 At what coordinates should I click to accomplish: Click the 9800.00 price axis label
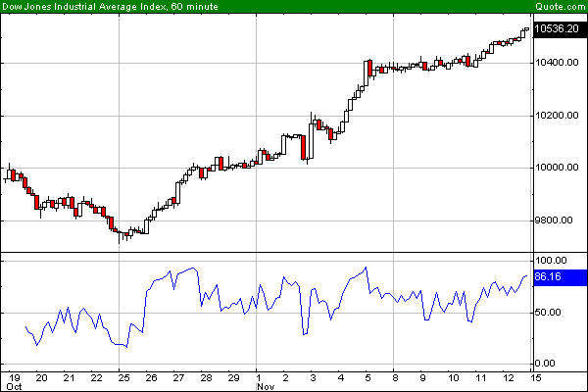[554, 220]
